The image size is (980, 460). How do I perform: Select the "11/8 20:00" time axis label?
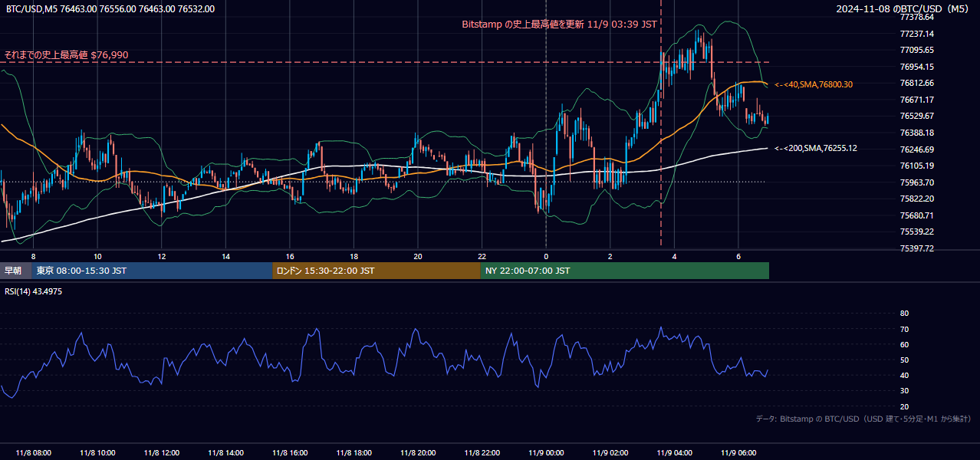point(418,453)
